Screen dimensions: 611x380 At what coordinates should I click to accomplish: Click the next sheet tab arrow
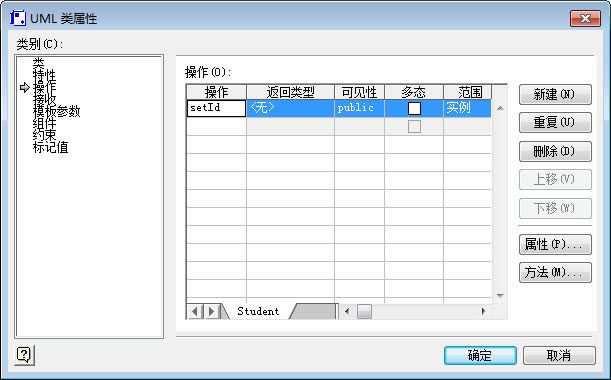pos(211,311)
